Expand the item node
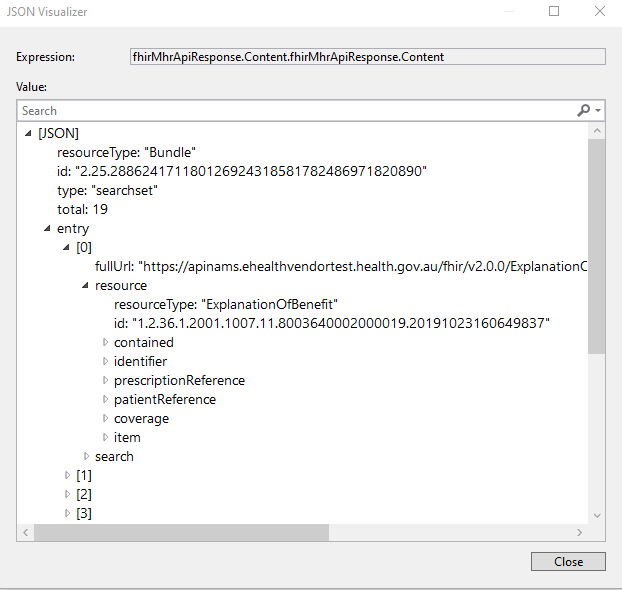Screen dimensions: 622x590 tap(105, 438)
